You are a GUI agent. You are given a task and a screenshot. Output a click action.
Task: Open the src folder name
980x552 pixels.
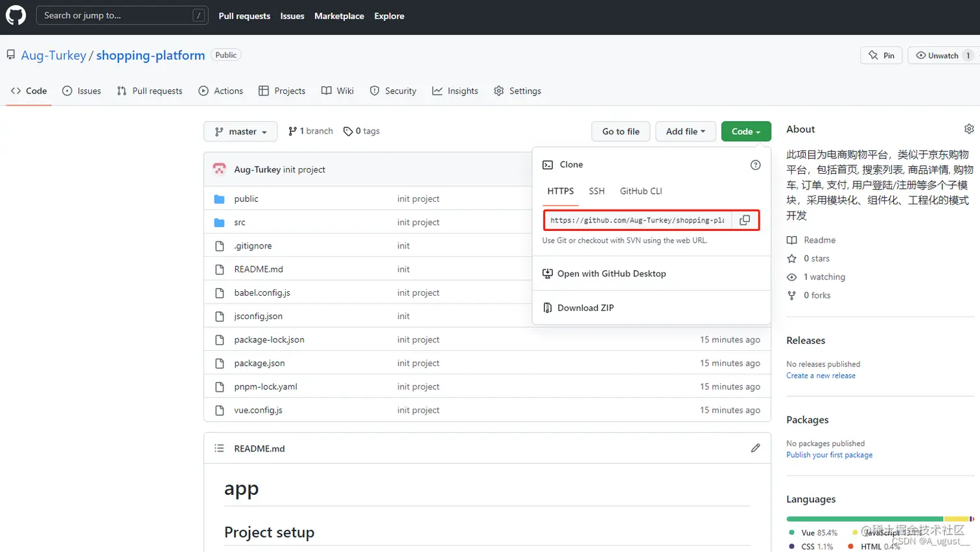click(240, 222)
